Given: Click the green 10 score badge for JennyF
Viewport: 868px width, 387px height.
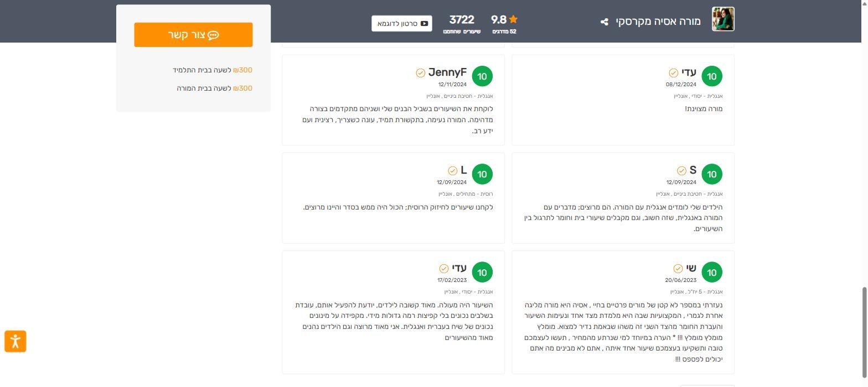Looking at the screenshot, I should (x=482, y=76).
